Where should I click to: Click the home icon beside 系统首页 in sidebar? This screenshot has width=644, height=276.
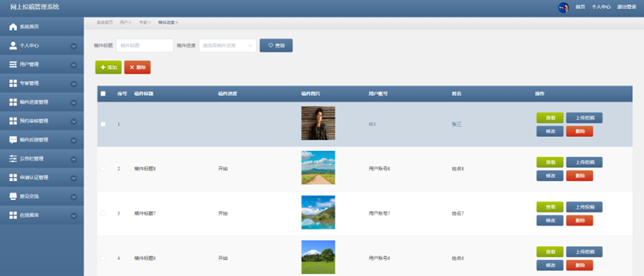(13, 27)
